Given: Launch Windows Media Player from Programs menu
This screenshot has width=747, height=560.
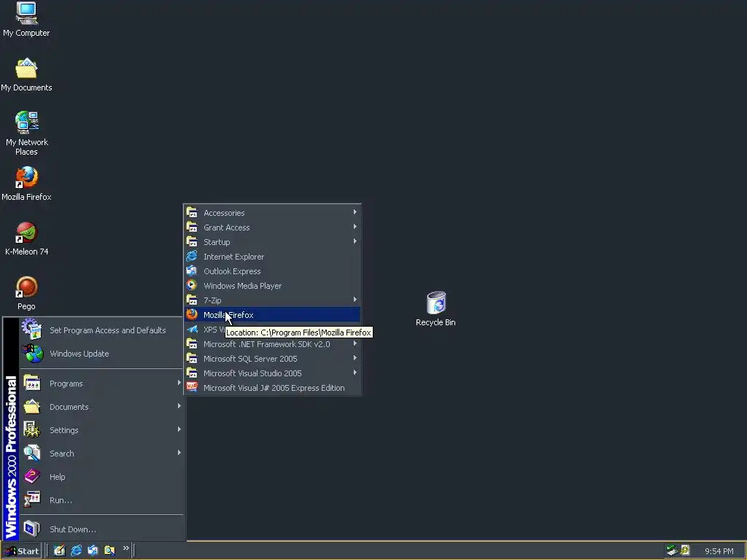Looking at the screenshot, I should click(272, 286).
